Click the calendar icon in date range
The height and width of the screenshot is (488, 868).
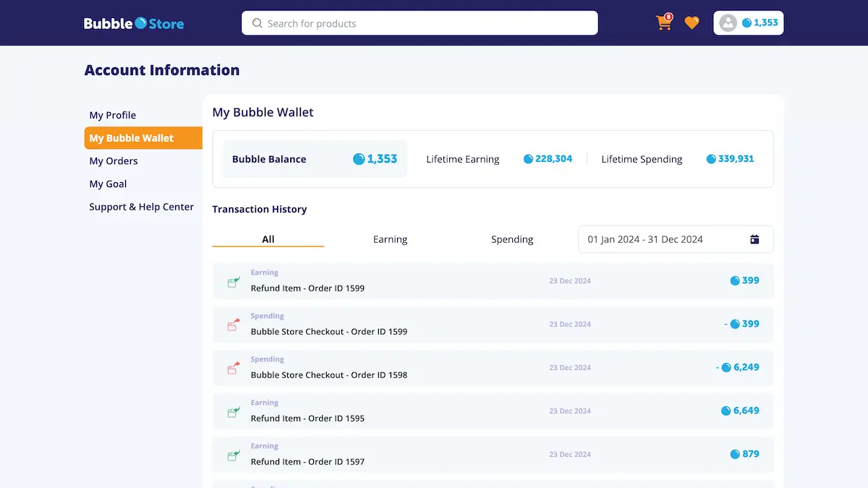coord(754,239)
